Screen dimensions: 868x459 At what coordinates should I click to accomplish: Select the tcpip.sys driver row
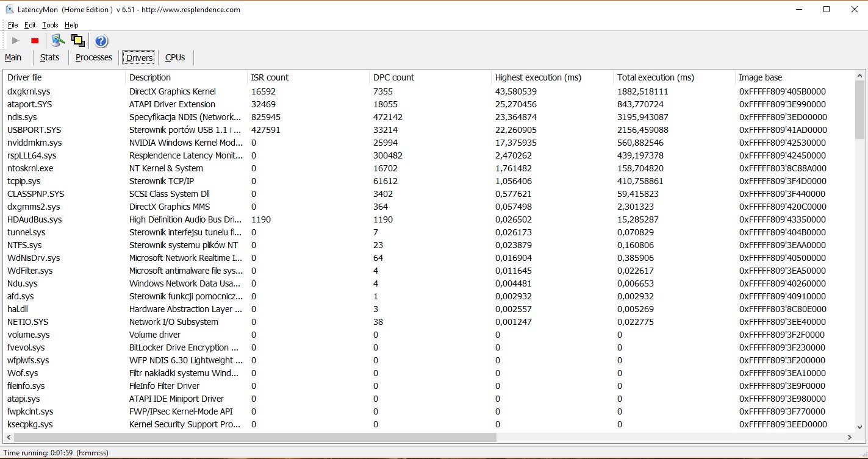pyautogui.click(x=429, y=181)
